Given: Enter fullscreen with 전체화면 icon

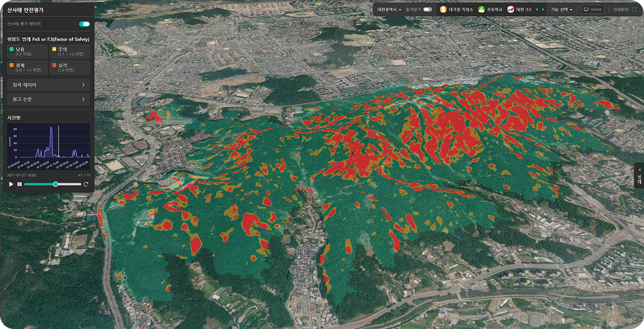Looking at the screenshot, I should coord(634,10).
